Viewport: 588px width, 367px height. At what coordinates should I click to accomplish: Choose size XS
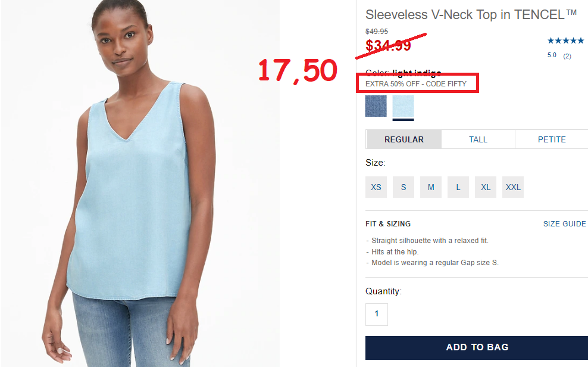coord(376,187)
